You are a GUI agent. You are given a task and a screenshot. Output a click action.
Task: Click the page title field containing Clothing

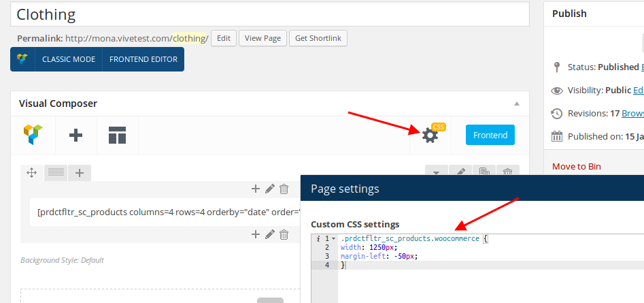[x=269, y=15]
